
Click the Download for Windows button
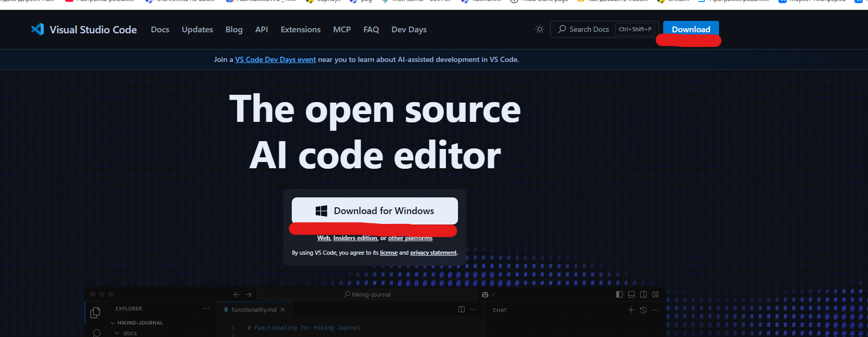[375, 211]
